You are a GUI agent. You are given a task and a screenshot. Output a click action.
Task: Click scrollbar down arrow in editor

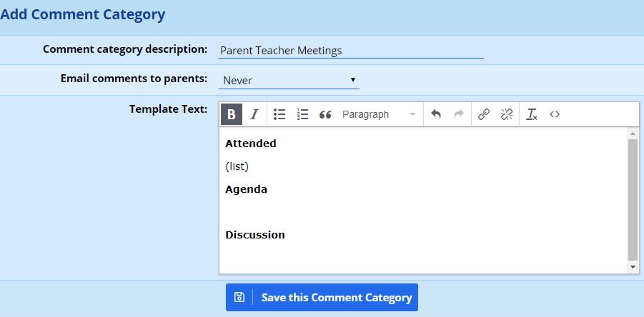pyautogui.click(x=633, y=266)
